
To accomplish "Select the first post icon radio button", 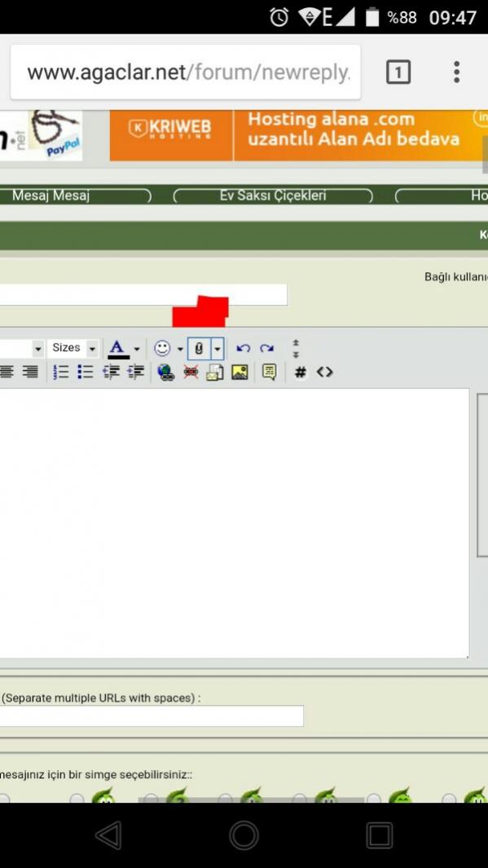I will pos(4,799).
